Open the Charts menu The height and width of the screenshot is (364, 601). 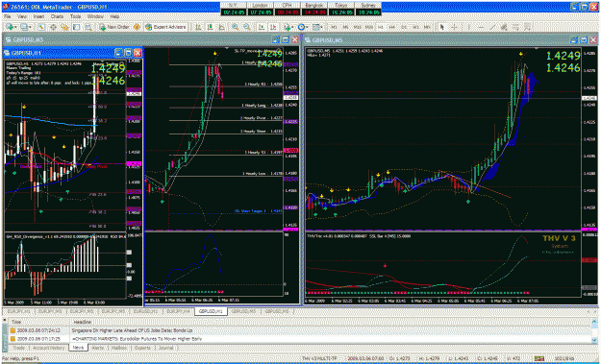click(57, 17)
